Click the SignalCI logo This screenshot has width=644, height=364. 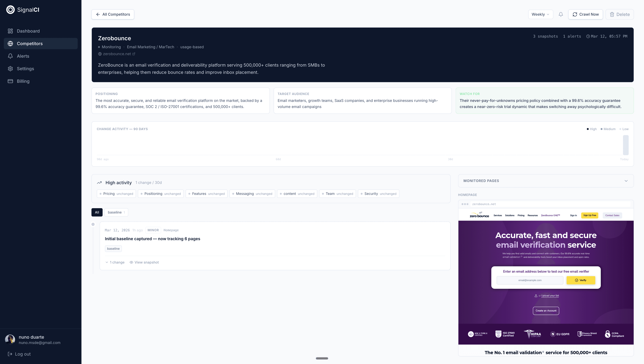click(x=11, y=10)
